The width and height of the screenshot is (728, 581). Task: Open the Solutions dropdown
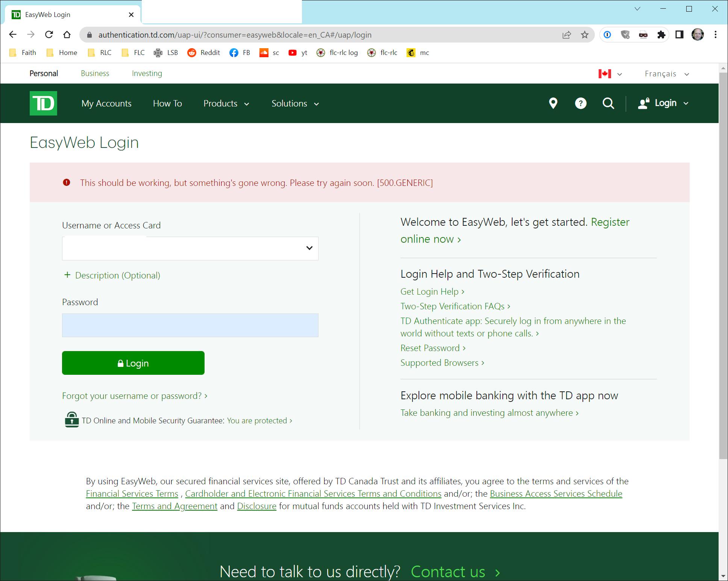point(295,103)
